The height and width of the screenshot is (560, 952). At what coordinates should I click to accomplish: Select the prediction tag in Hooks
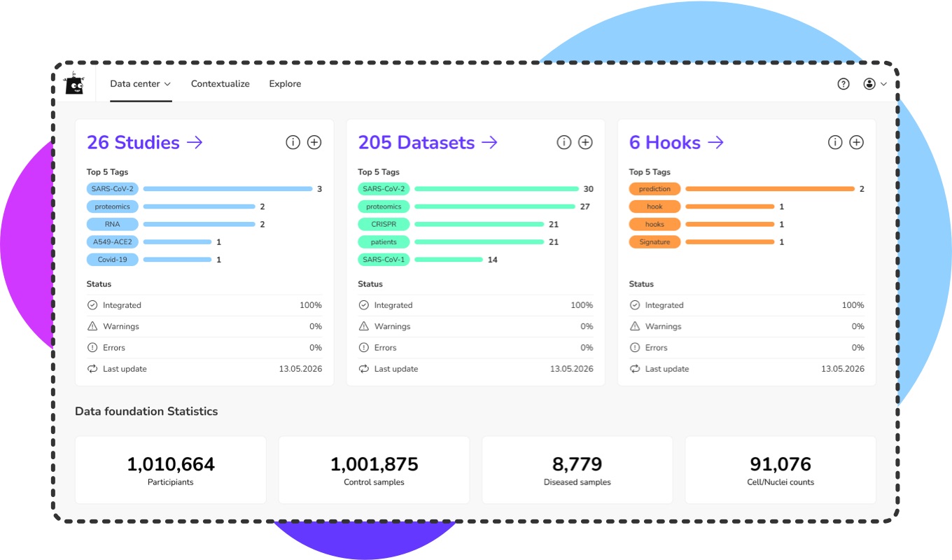click(x=654, y=189)
